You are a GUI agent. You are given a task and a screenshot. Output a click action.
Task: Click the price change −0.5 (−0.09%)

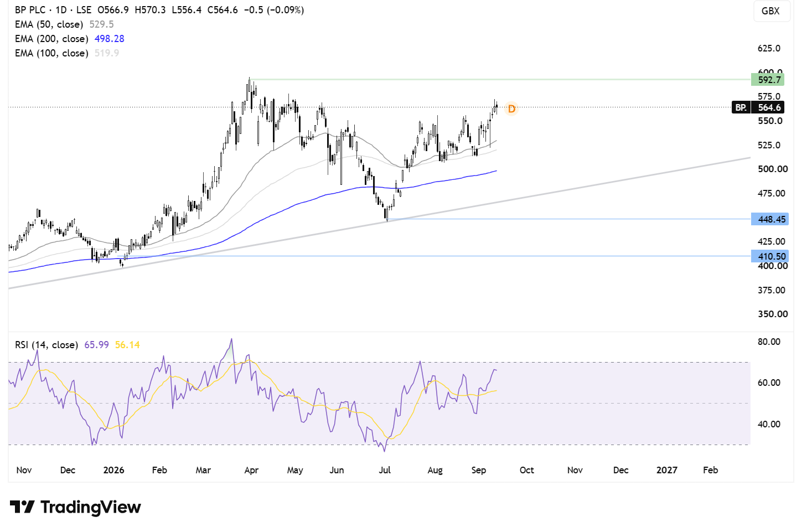(274, 10)
